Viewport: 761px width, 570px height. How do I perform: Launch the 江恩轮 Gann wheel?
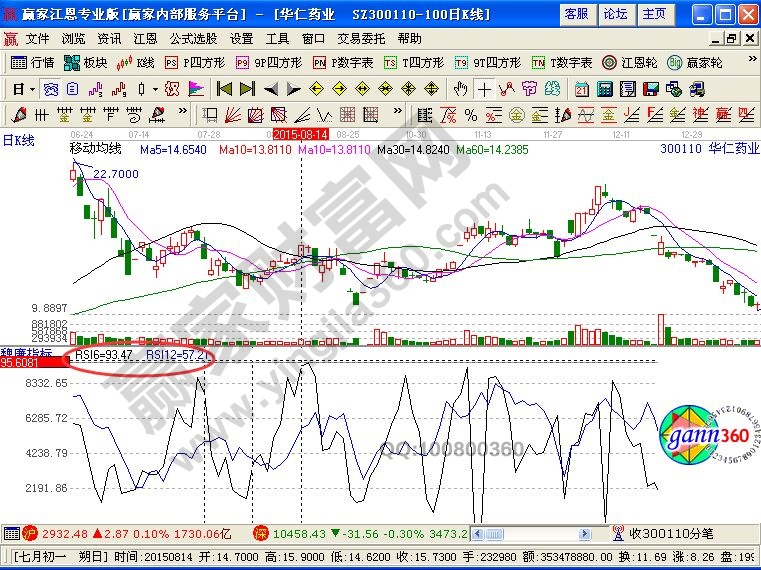(630, 63)
